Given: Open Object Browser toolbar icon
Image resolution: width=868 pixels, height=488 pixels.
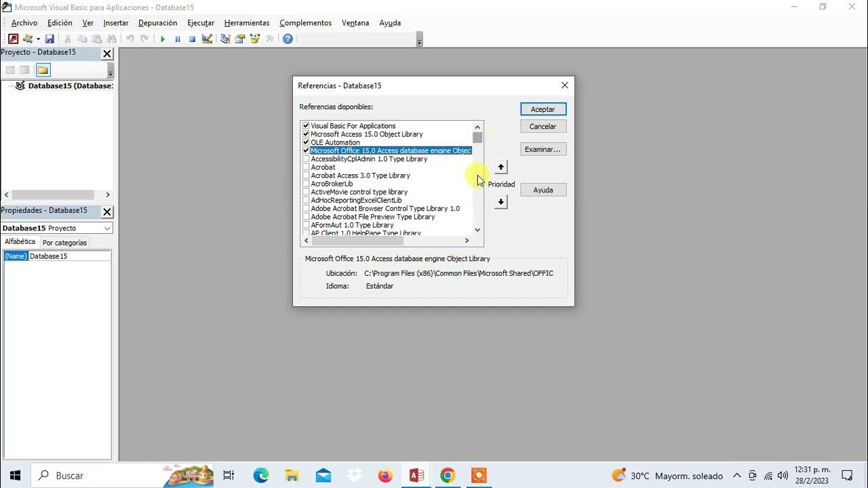Looking at the screenshot, I should 255,39.
